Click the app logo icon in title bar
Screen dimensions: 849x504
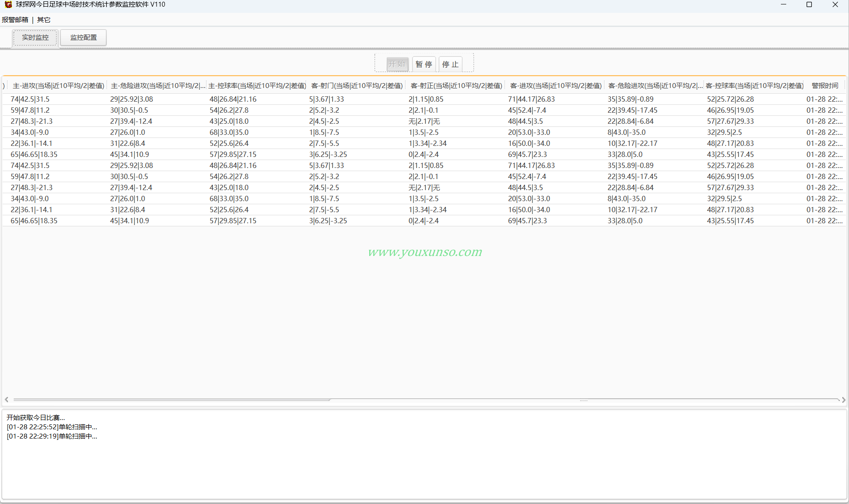pos(8,4)
